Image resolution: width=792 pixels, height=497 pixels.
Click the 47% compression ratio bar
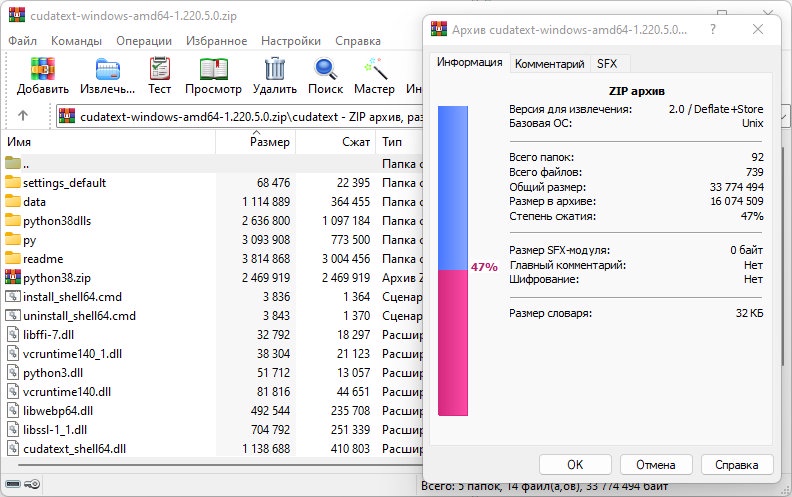click(x=453, y=261)
